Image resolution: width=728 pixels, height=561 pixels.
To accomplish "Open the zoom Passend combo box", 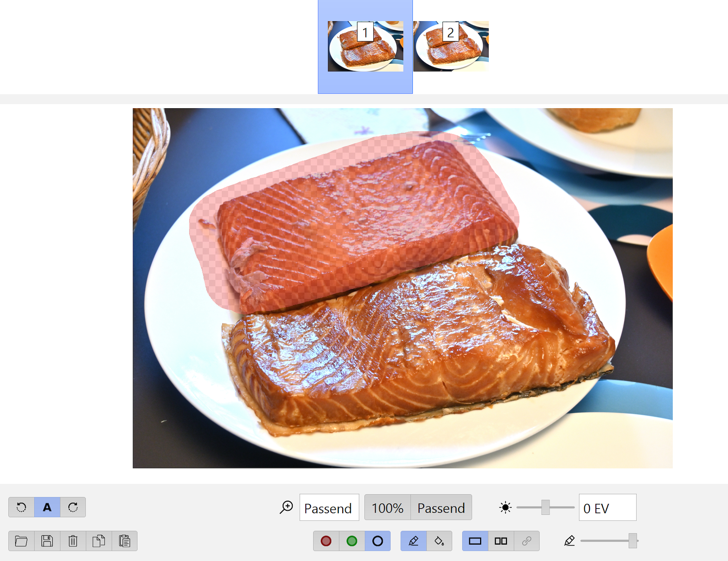I will point(329,507).
